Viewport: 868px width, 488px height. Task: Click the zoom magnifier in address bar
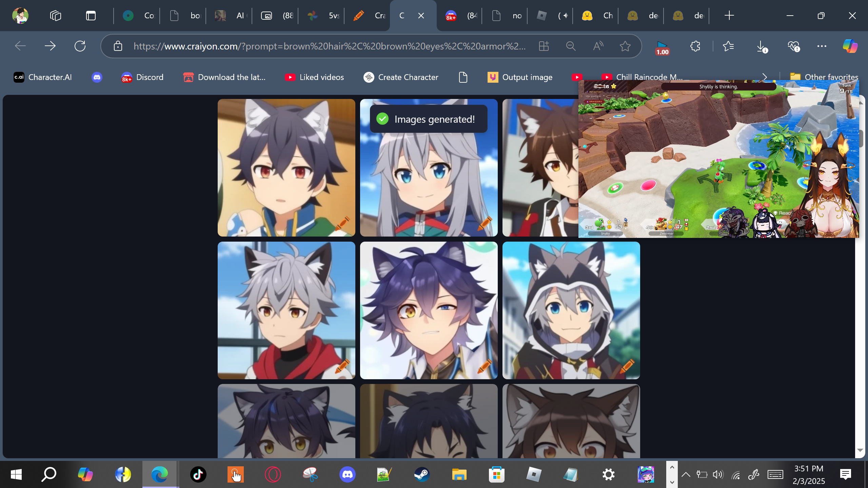tap(571, 46)
